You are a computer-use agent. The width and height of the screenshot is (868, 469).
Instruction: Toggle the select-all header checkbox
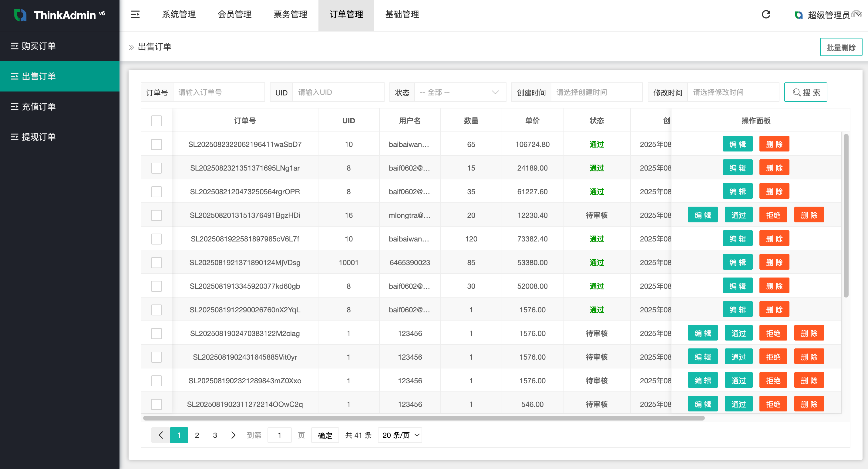point(156,121)
